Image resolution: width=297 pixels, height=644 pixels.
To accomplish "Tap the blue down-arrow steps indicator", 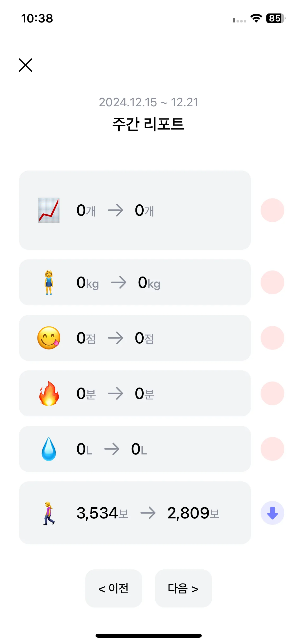I will pos(272,513).
